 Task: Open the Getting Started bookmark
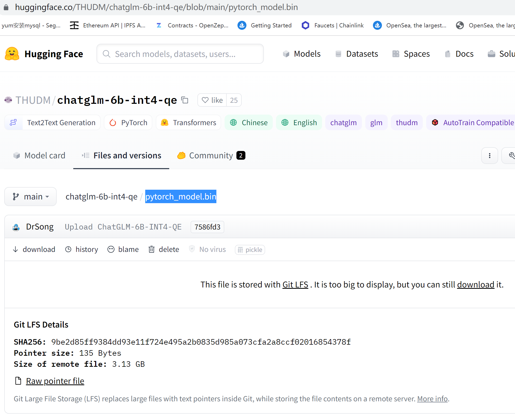click(x=265, y=25)
